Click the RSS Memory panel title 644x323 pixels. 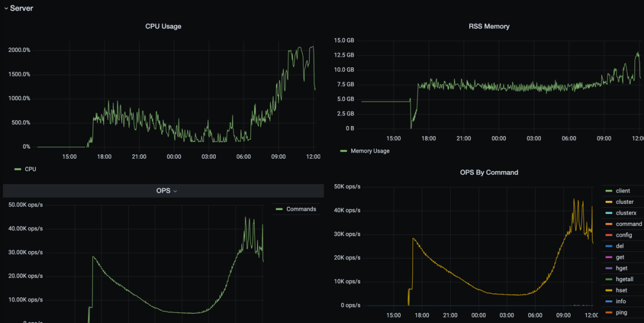489,26
